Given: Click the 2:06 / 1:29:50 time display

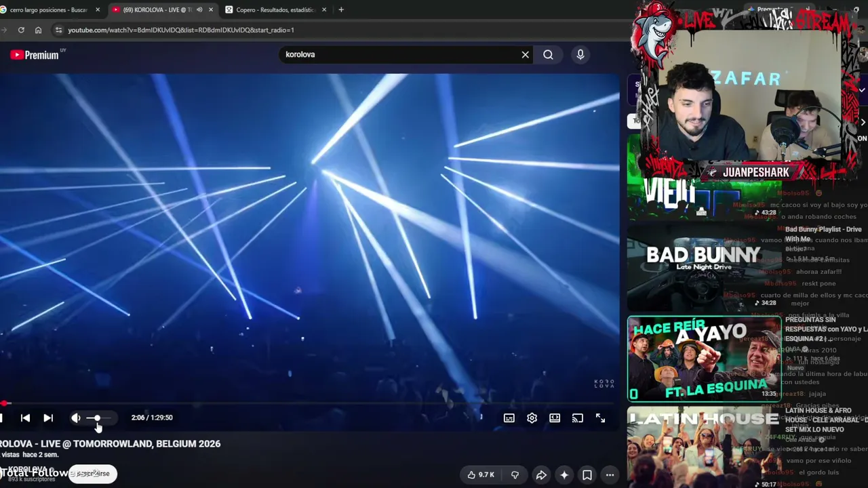Looking at the screenshot, I should [x=152, y=418].
